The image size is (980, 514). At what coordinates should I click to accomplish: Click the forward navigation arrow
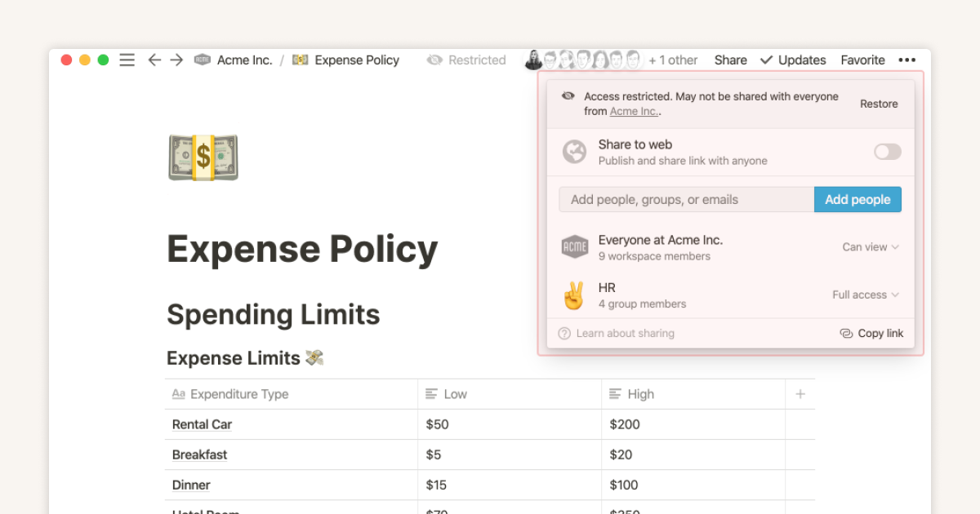point(176,60)
